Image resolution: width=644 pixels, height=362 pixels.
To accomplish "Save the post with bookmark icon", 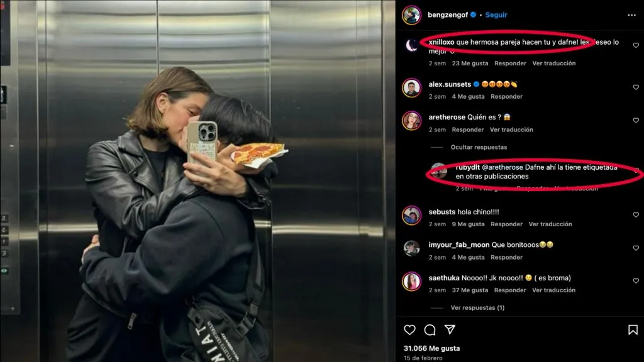I will 633,329.
